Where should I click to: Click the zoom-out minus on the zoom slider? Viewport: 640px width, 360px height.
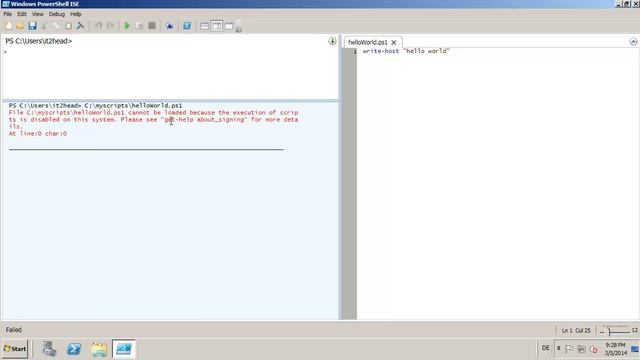(x=602, y=331)
